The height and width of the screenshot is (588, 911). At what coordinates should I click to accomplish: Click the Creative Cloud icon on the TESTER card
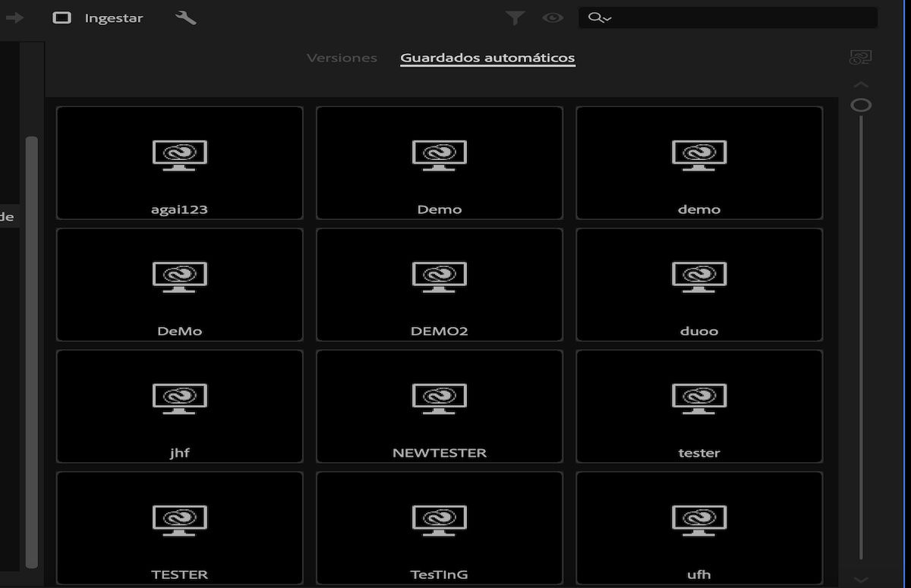click(x=179, y=520)
